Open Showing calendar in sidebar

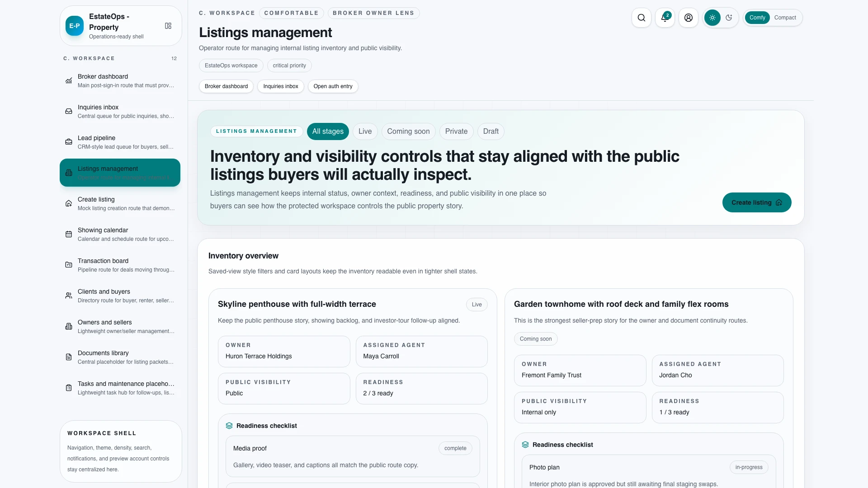coord(120,234)
